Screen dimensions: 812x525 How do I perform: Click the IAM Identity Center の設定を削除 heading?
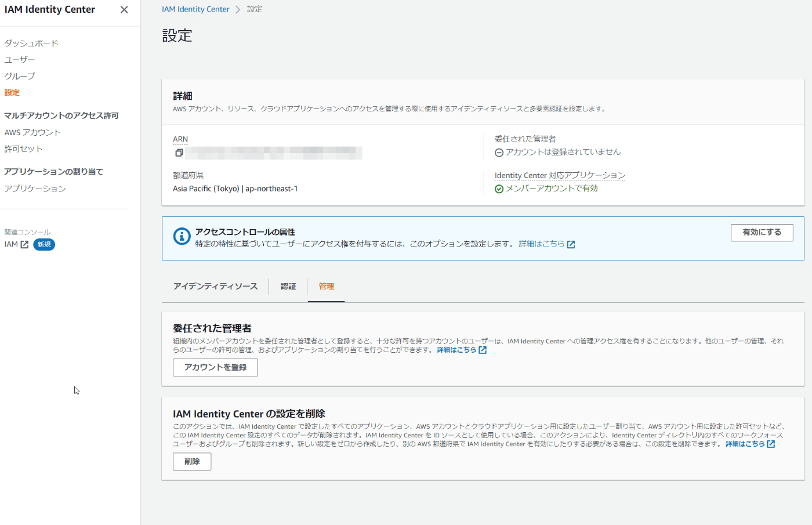pyautogui.click(x=249, y=414)
